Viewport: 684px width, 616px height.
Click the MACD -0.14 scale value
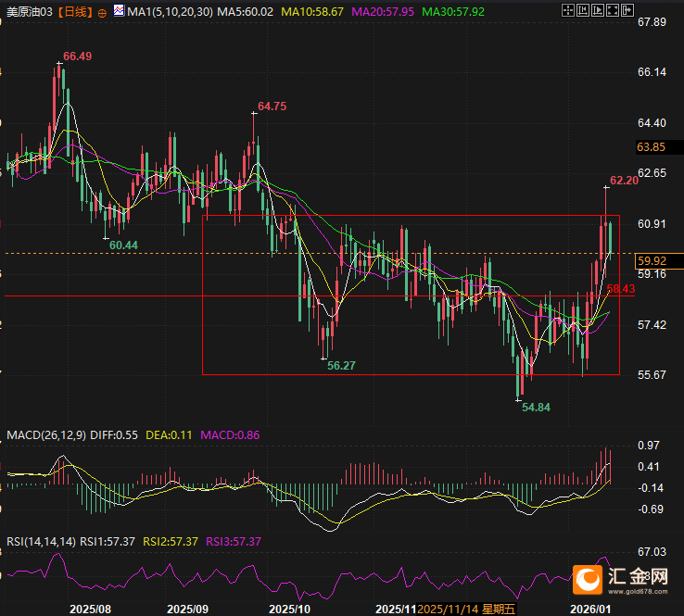coord(651,488)
